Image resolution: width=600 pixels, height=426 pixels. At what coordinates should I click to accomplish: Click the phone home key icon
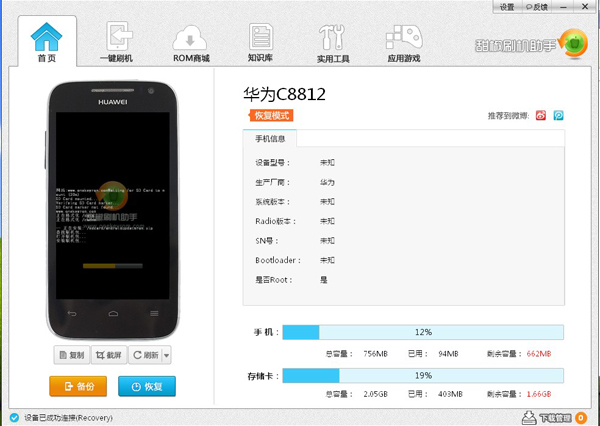pyautogui.click(x=113, y=313)
